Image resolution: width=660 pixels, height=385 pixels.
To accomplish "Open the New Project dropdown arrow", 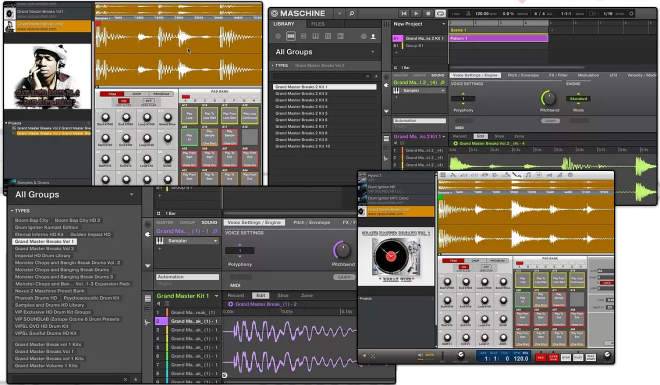I will pos(444,24).
